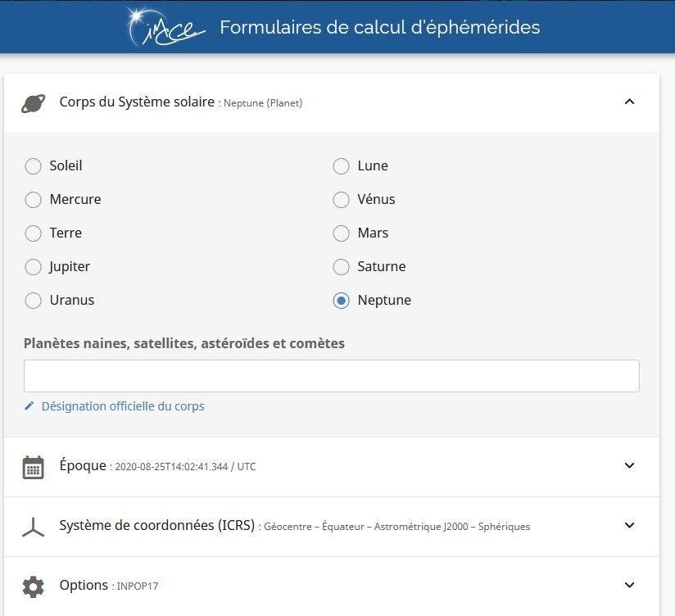Select the Jupiter radio option
Image resolution: width=675 pixels, height=616 pixels.
coord(33,267)
